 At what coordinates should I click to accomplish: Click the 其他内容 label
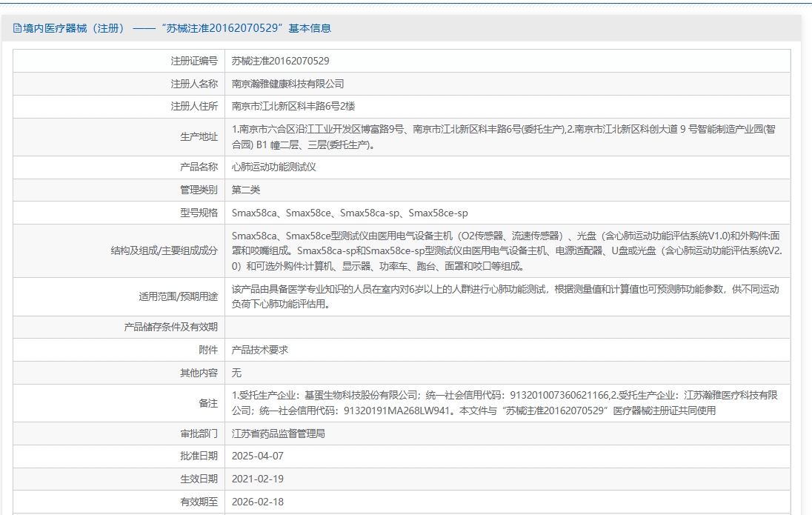pyautogui.click(x=199, y=373)
